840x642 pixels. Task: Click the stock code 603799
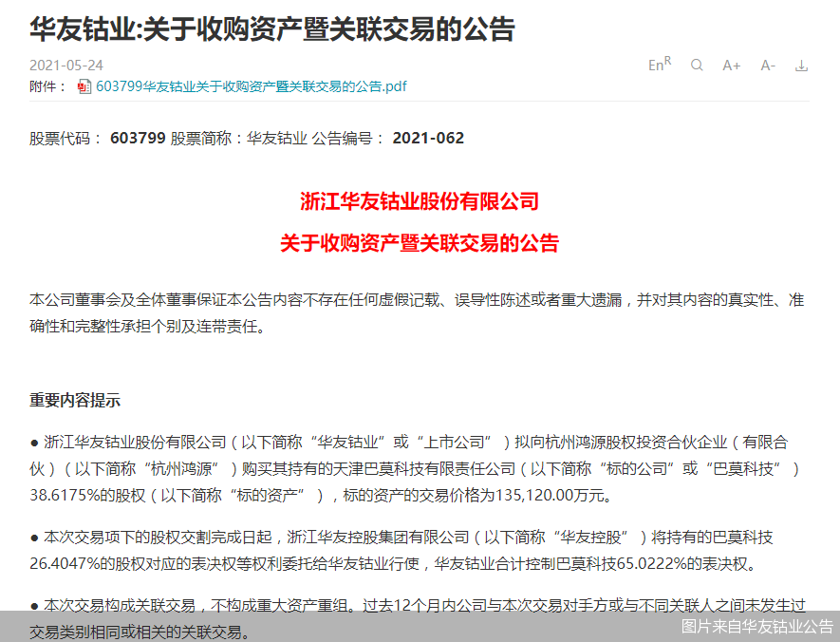tap(138, 139)
